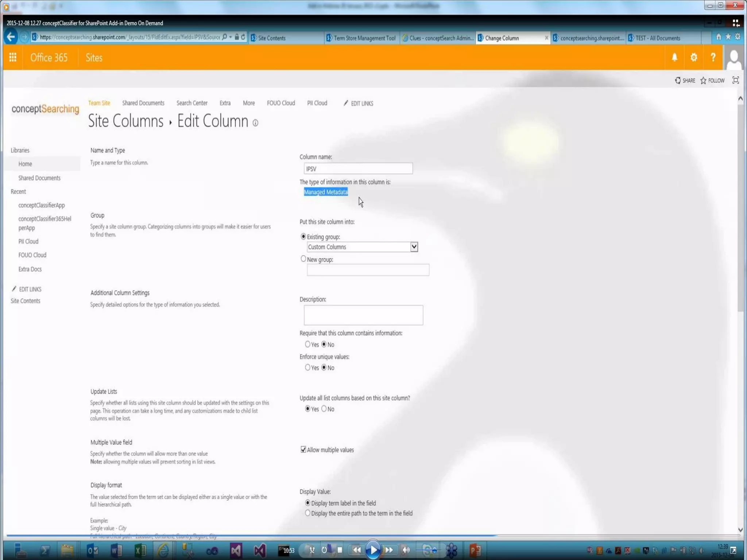Click the browser back arrow button

(x=11, y=37)
